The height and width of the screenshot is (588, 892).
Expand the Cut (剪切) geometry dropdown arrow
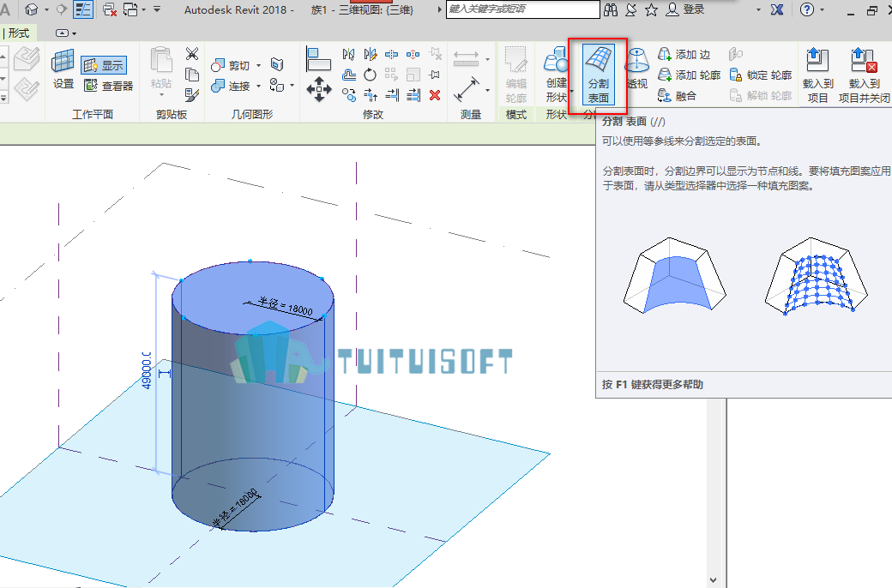(259, 65)
